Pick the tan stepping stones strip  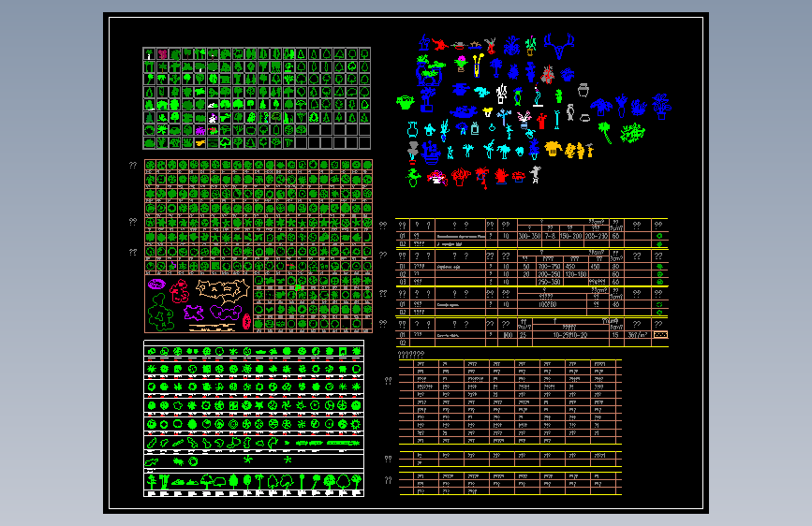point(212,328)
